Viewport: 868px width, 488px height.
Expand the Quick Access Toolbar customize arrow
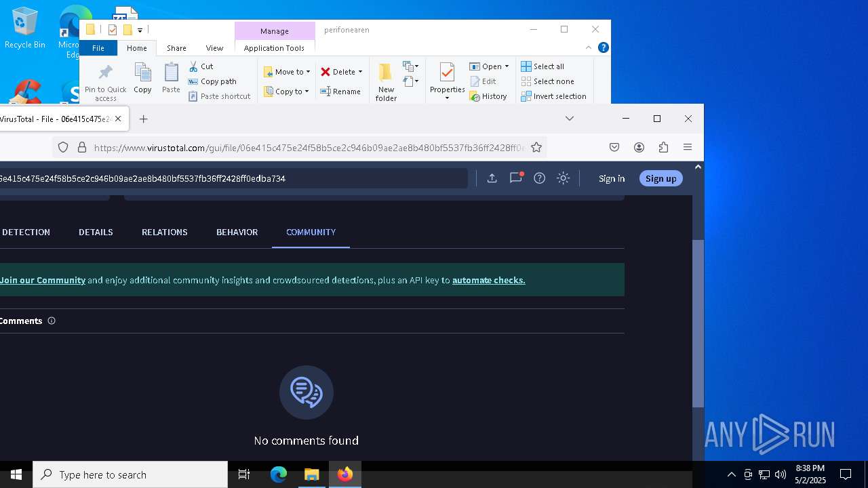click(x=140, y=30)
